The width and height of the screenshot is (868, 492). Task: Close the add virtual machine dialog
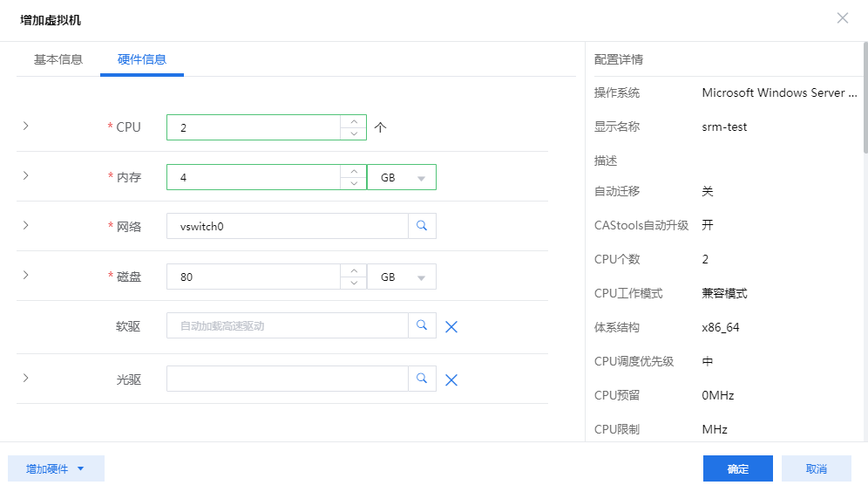(842, 18)
